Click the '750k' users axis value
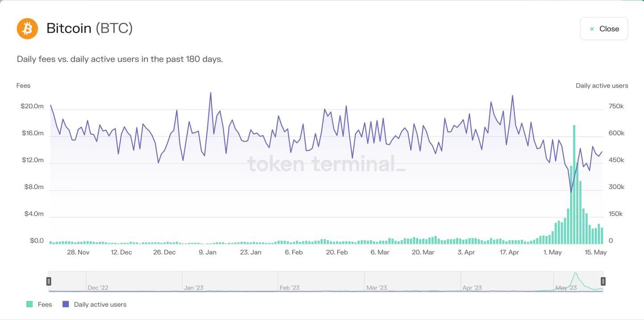This screenshot has height=320, width=644. tap(616, 106)
